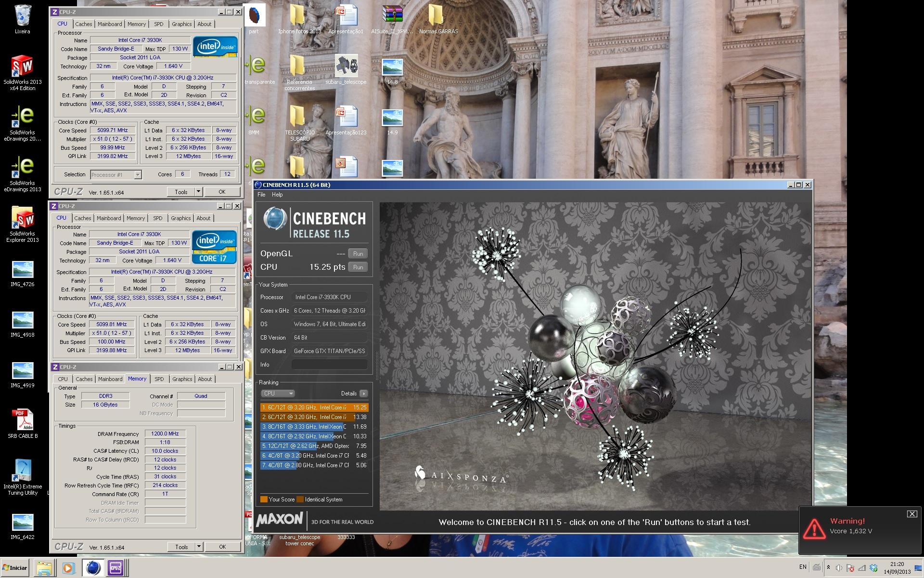Open the Normas GARRAS folder

(438, 19)
